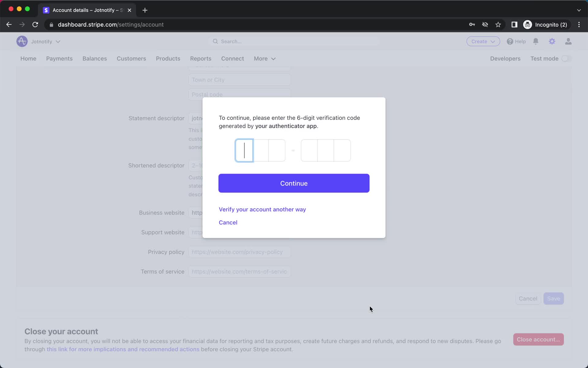Select the Connect menu item
The image size is (588, 368).
233,58
